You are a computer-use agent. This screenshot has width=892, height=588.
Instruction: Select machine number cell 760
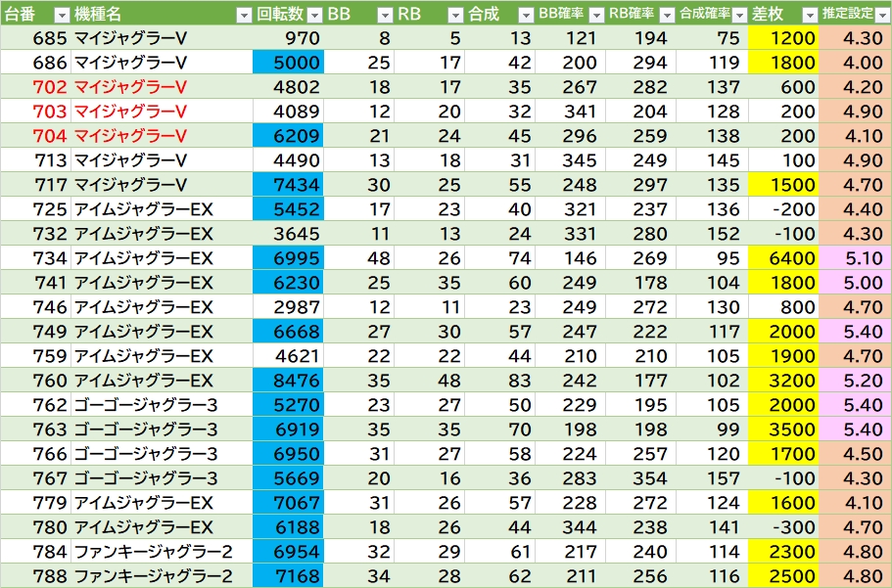pos(35,381)
